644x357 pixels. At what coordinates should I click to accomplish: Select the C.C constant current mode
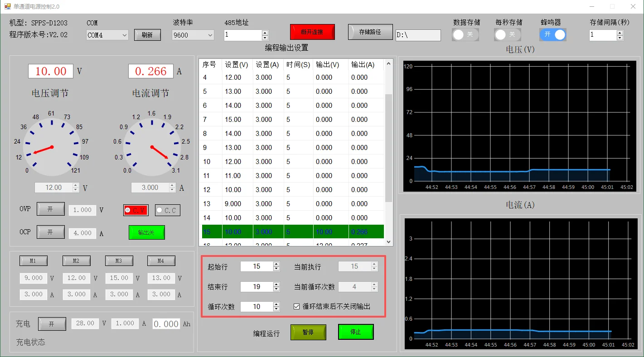(x=168, y=210)
